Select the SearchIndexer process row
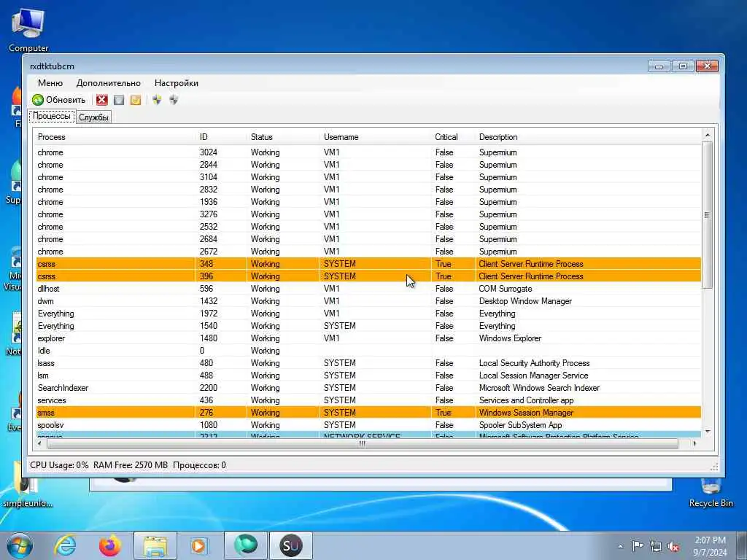Screen dimensions: 747x560 (368, 388)
